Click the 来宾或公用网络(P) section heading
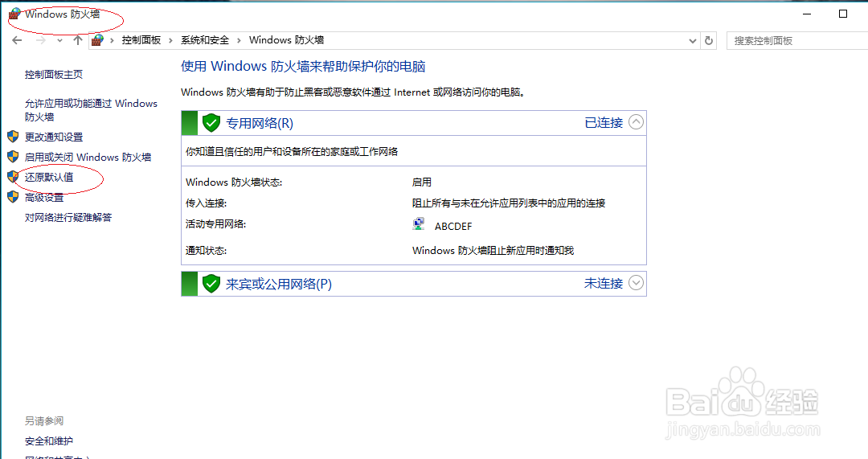This screenshot has width=868, height=459. pyautogui.click(x=279, y=284)
